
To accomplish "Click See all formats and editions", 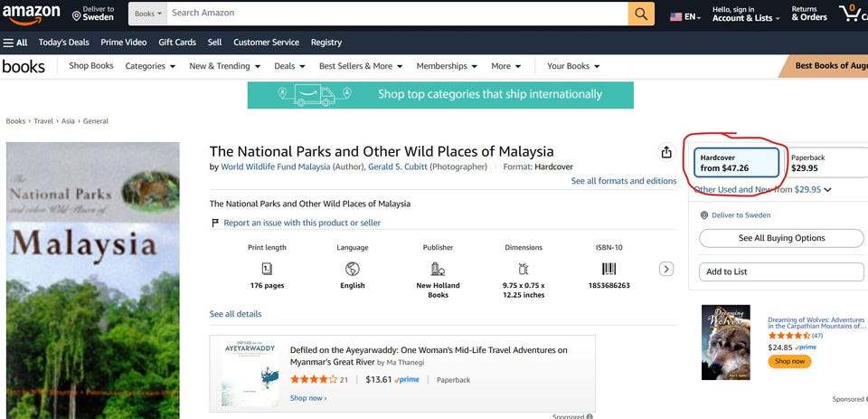I will click(x=624, y=181).
